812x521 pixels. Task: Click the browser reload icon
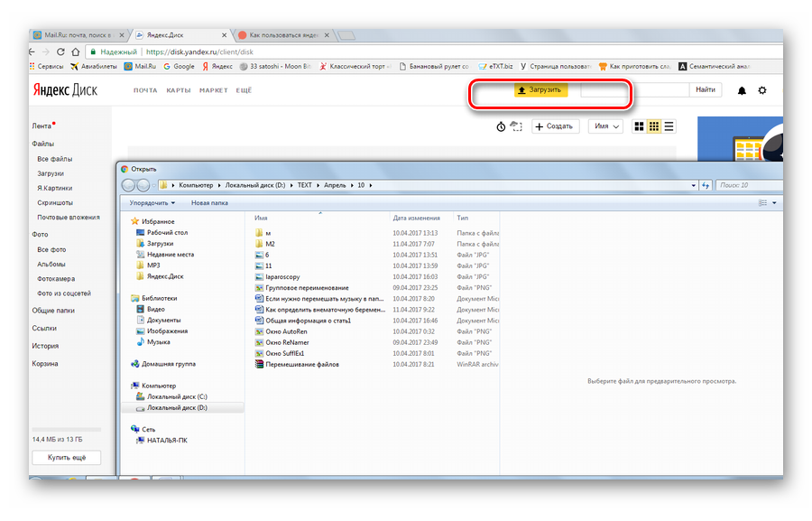[x=60, y=51]
